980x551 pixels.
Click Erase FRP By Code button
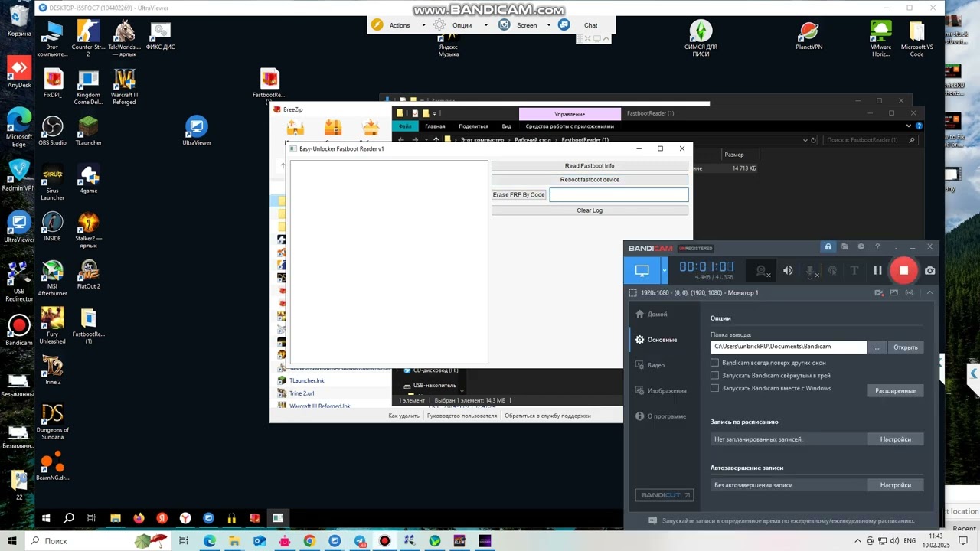pos(519,195)
